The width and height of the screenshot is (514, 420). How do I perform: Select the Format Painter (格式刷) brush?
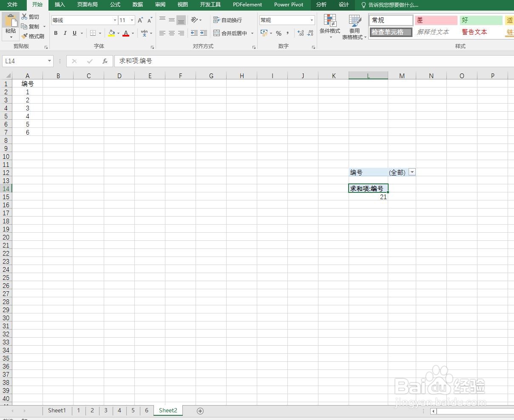click(x=33, y=36)
